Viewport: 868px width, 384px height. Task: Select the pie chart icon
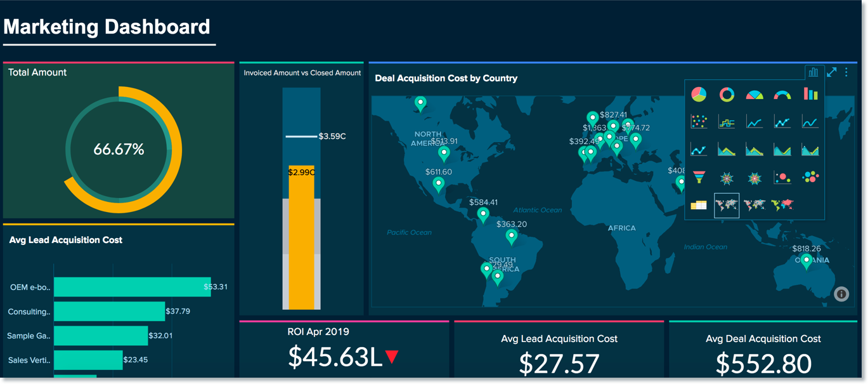(697, 94)
